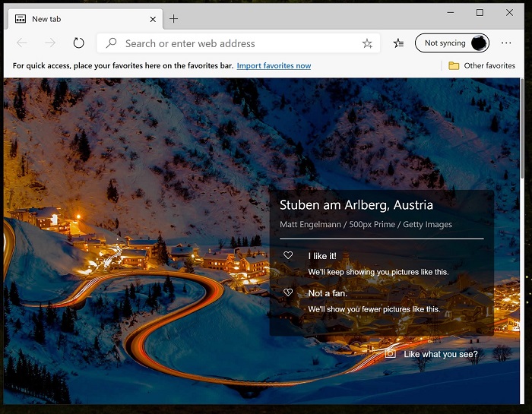Click the camera icon beside Like what you see
Viewport: 532px width, 414px height.
point(390,354)
